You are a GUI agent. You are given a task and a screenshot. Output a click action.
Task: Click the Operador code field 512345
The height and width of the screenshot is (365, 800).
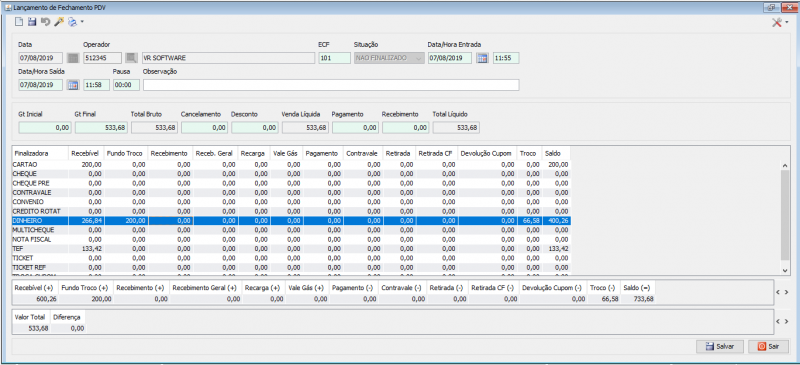tap(103, 58)
